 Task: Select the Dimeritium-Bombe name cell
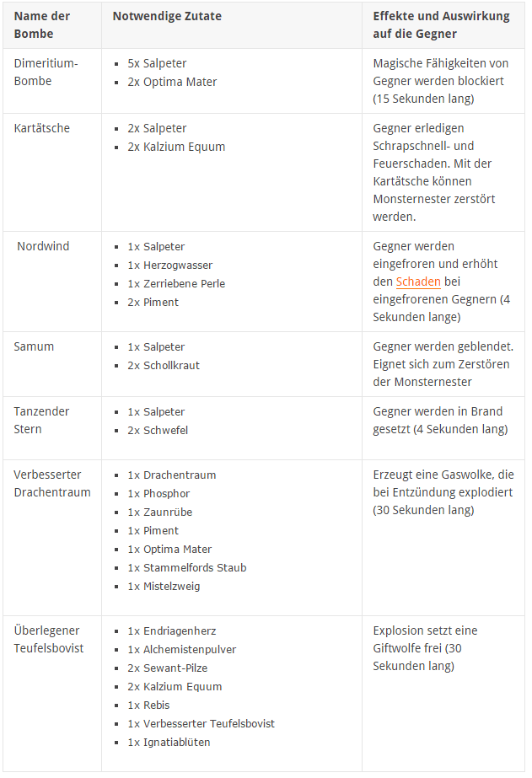[x=46, y=72]
